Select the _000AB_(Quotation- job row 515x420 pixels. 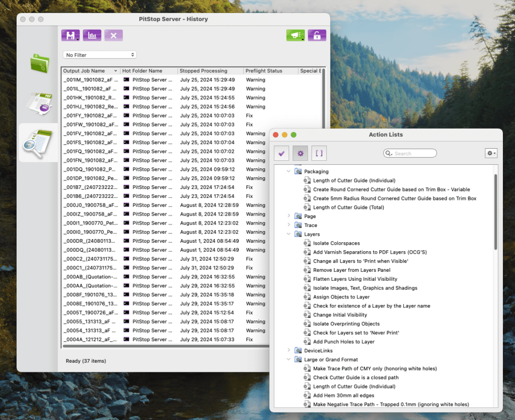(x=166, y=277)
